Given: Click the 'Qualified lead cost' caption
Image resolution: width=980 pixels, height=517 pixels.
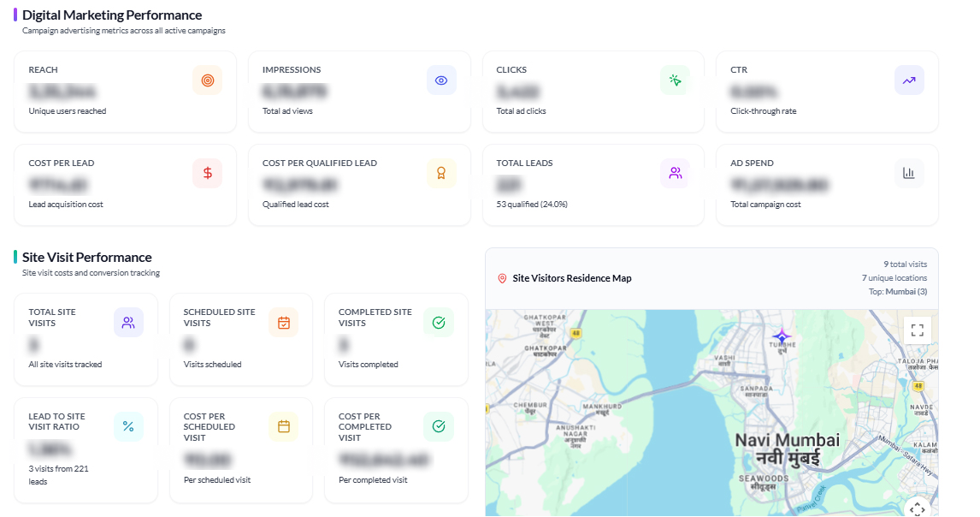Looking at the screenshot, I should pyautogui.click(x=296, y=204).
